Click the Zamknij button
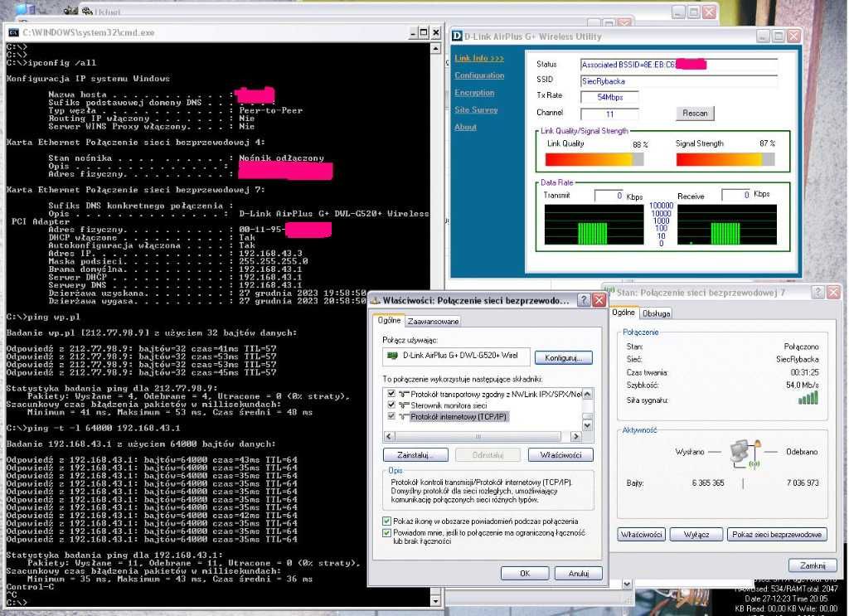The width and height of the screenshot is (849, 616). coord(813,565)
